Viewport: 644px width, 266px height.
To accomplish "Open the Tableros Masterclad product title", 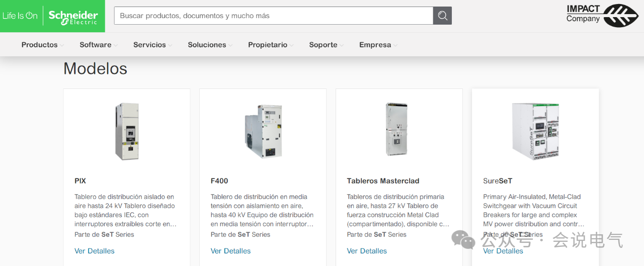I will (x=383, y=181).
